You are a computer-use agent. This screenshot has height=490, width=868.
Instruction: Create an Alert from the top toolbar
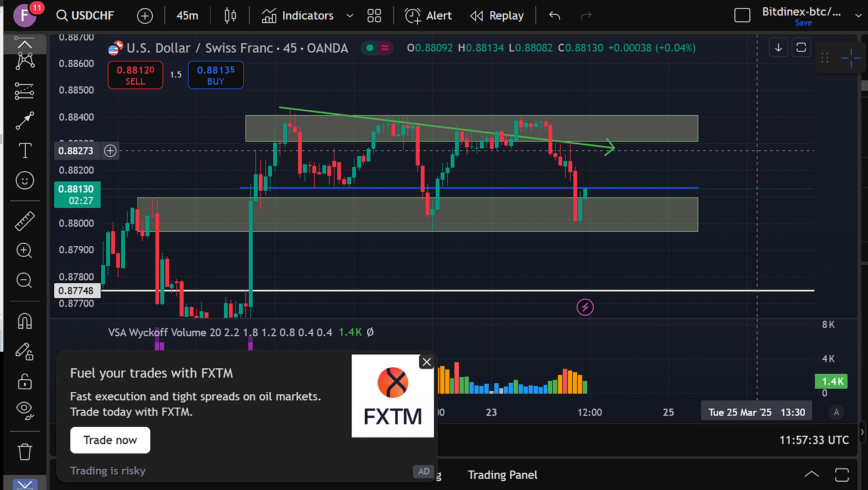(429, 15)
